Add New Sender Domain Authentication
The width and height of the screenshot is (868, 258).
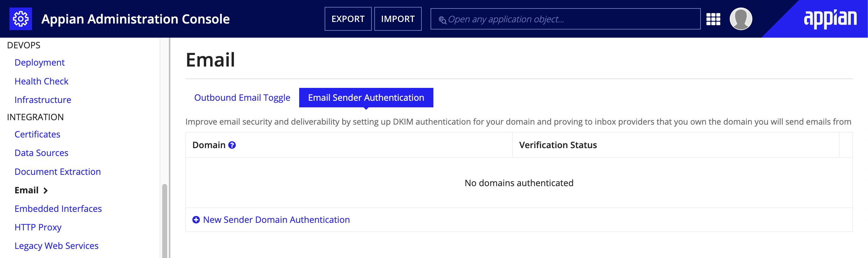point(276,220)
